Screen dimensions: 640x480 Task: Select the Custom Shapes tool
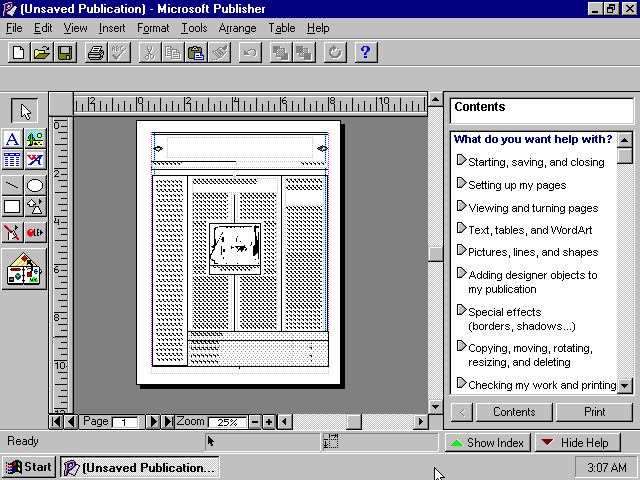point(35,207)
